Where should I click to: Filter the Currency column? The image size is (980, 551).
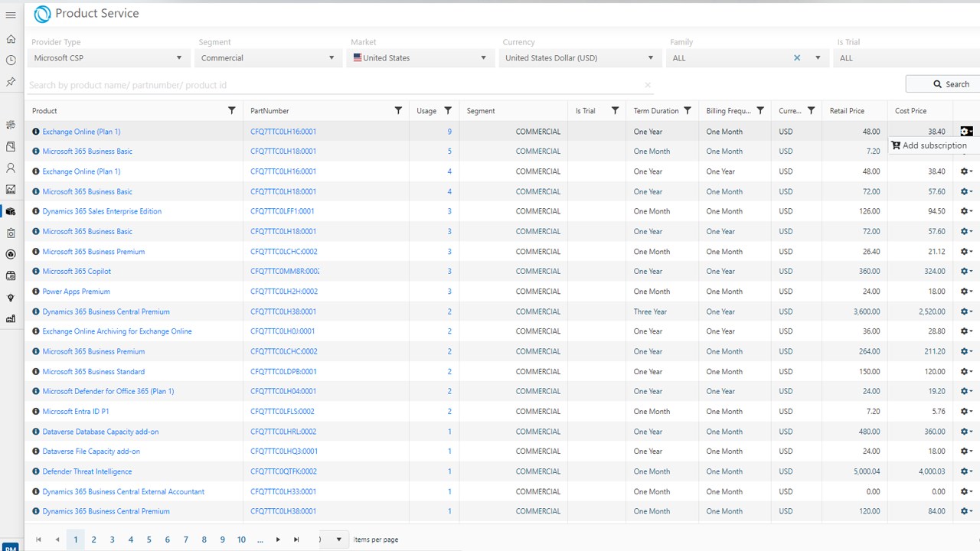(x=811, y=111)
